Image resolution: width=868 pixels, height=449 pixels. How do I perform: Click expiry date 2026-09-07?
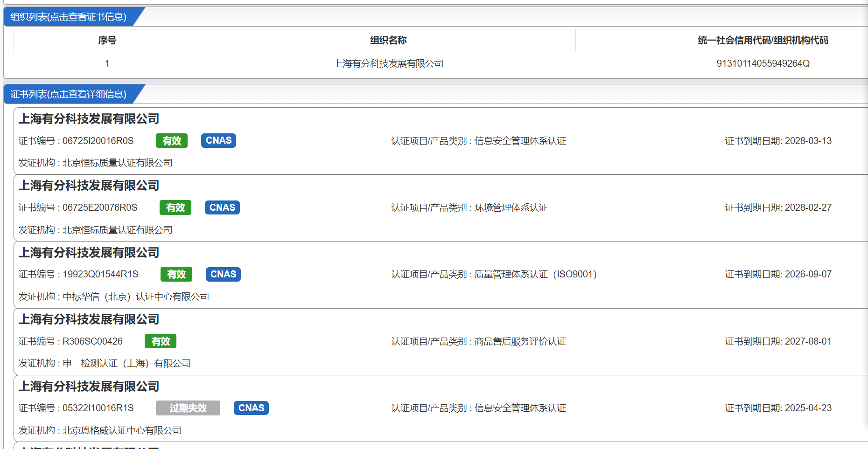[808, 274]
